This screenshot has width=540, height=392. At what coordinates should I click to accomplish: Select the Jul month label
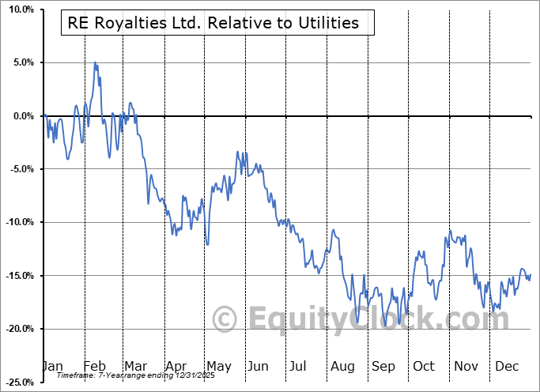299,366
